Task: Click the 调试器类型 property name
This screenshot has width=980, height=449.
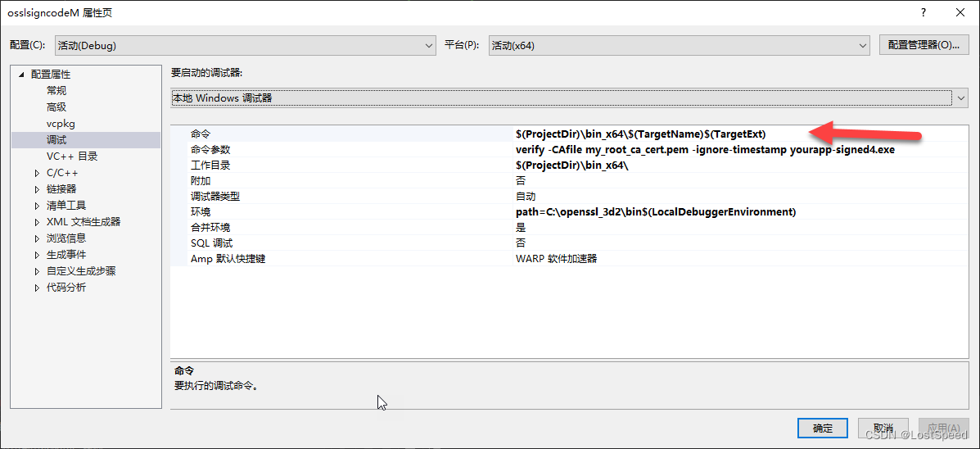Action: click(x=215, y=197)
